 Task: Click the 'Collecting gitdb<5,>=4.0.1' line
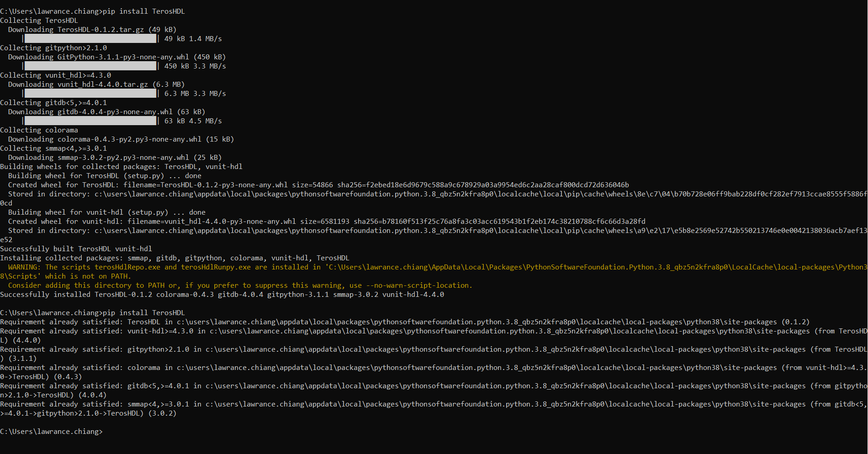[x=53, y=103]
